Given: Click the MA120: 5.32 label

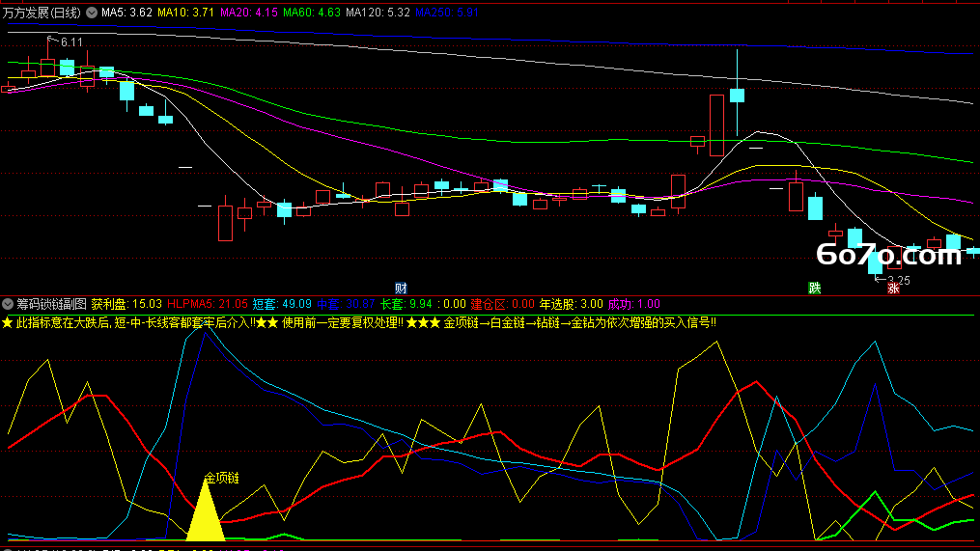Looking at the screenshot, I should click(378, 13).
